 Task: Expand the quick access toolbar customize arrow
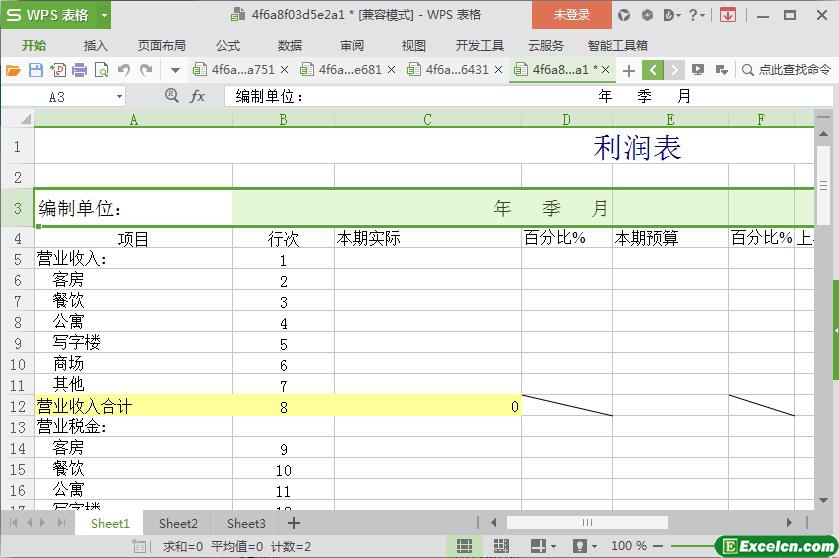pyautogui.click(x=175, y=70)
